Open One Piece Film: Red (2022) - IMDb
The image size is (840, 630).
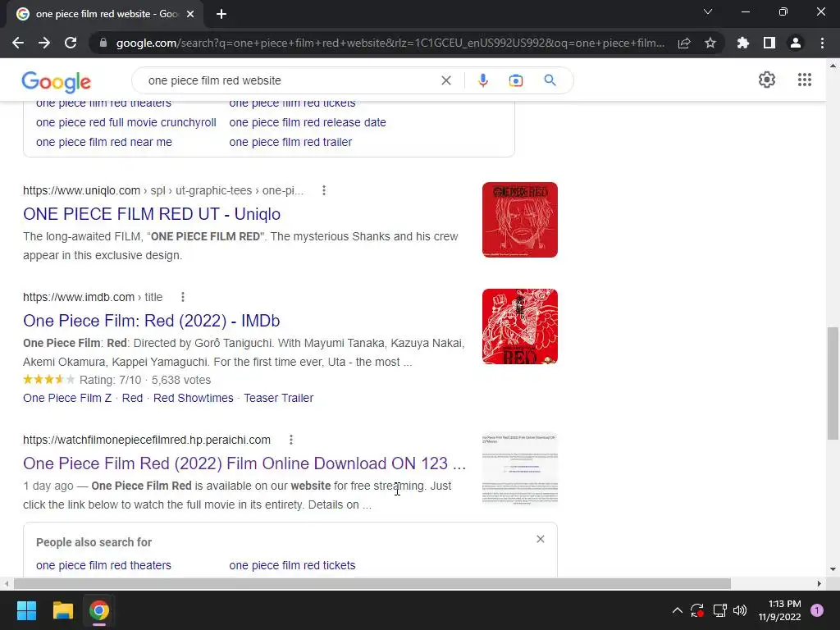(152, 321)
